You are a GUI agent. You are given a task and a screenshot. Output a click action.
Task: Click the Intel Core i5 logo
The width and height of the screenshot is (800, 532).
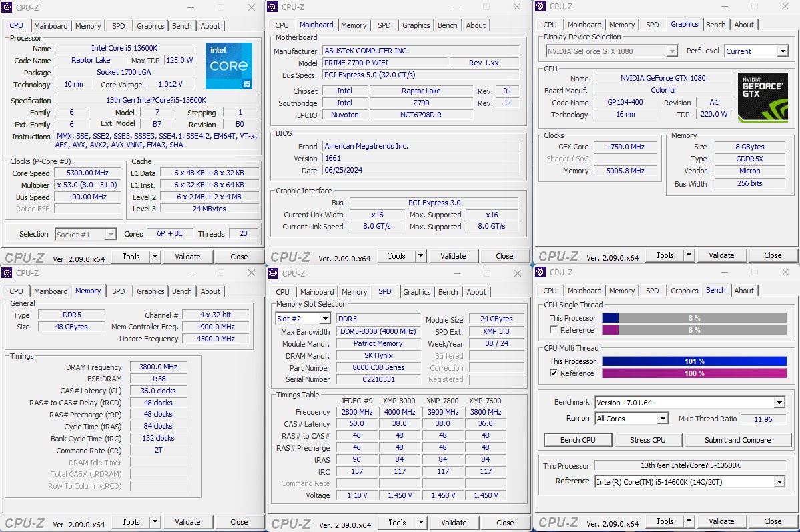(x=229, y=66)
